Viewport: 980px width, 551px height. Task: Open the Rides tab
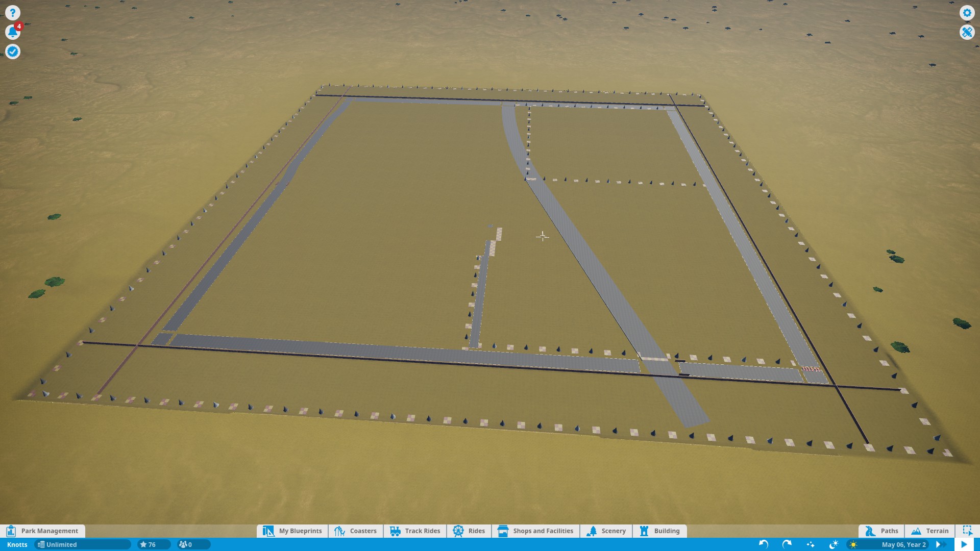(469, 531)
